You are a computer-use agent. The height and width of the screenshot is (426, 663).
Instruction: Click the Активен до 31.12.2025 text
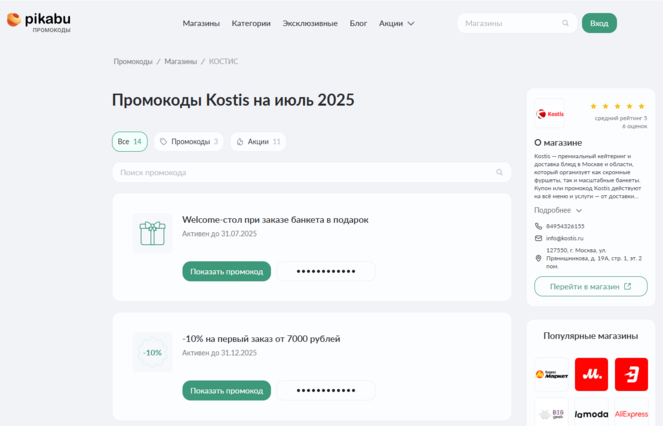tap(219, 353)
